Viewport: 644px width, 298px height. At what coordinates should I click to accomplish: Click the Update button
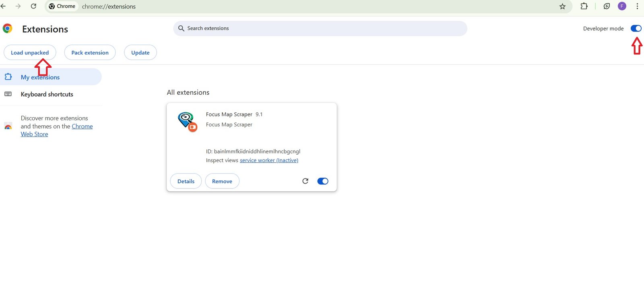tap(140, 52)
